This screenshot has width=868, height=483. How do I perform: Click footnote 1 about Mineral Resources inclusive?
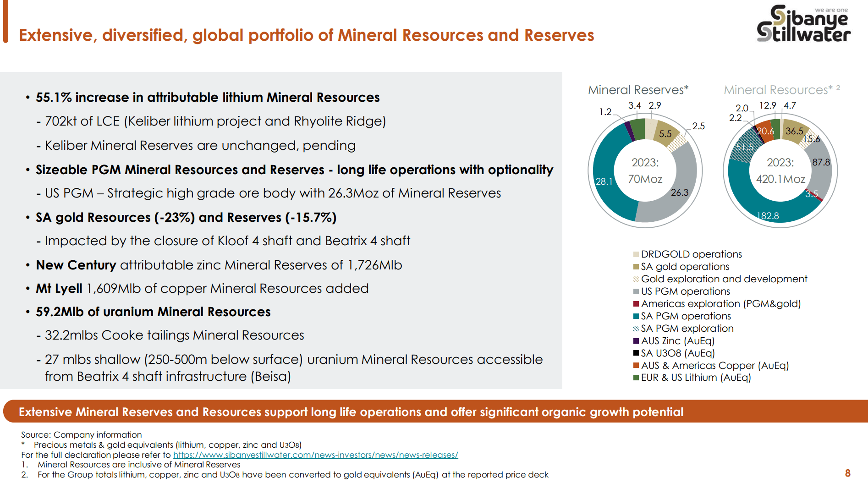(139, 464)
